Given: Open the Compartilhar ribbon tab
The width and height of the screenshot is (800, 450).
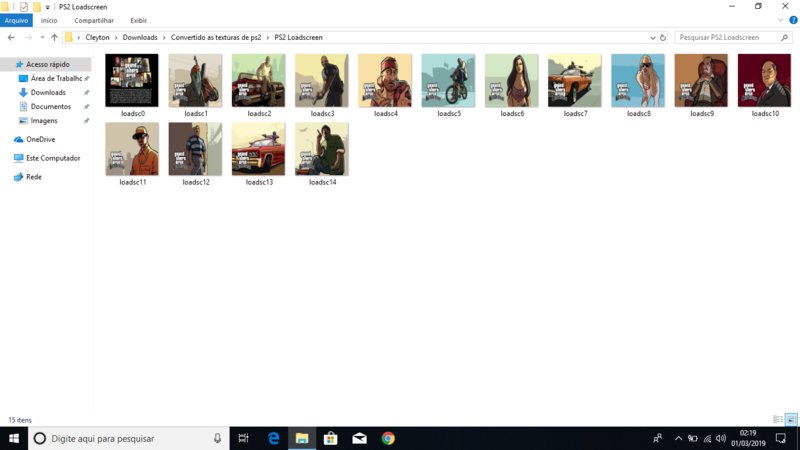Looking at the screenshot, I should pos(94,20).
